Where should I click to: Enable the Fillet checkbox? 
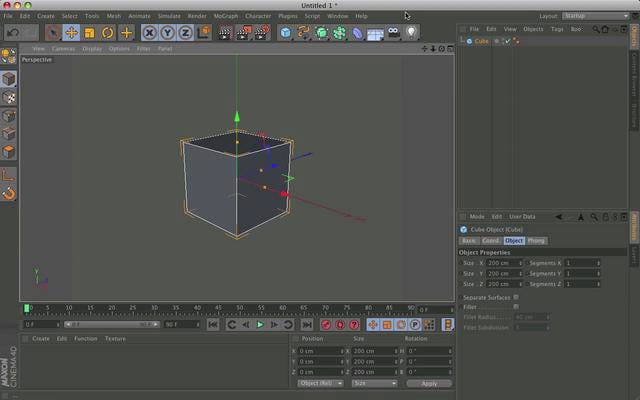pyautogui.click(x=516, y=306)
